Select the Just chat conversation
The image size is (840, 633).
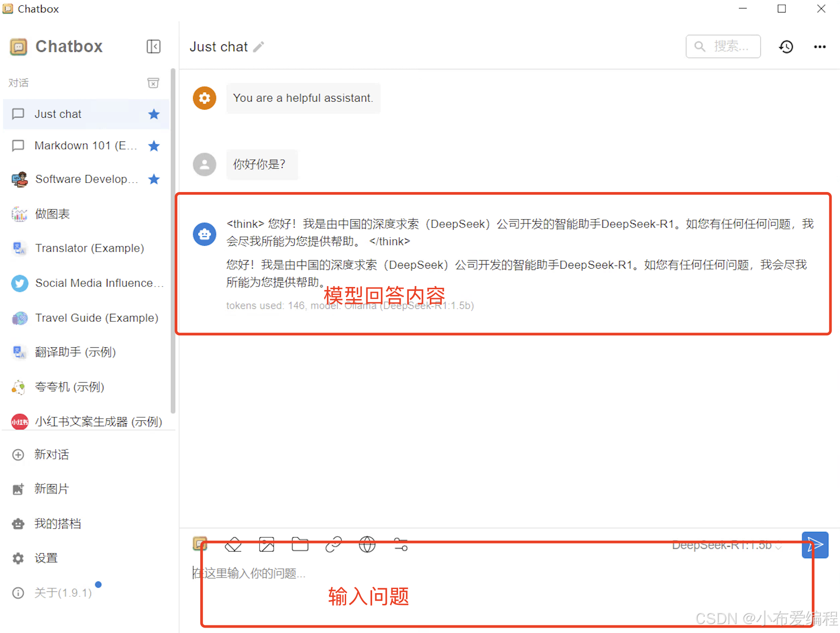(x=86, y=114)
